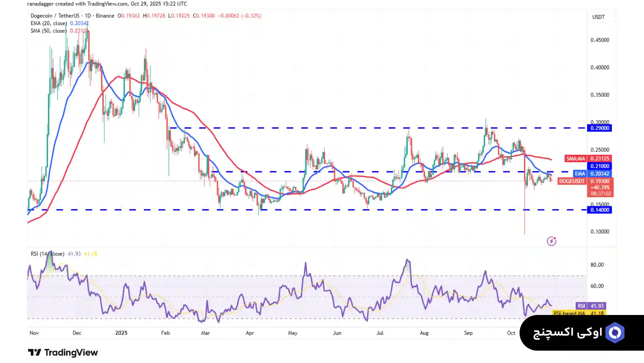644x363 pixels.
Task: Click the TradingView logo icon at bottom left
Action: 34,353
